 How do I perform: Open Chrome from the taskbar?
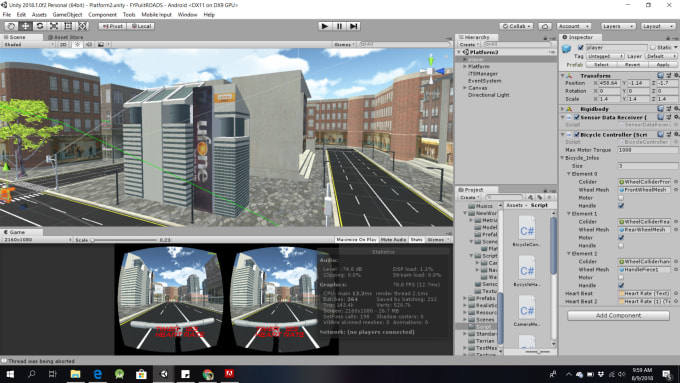pyautogui.click(x=208, y=374)
